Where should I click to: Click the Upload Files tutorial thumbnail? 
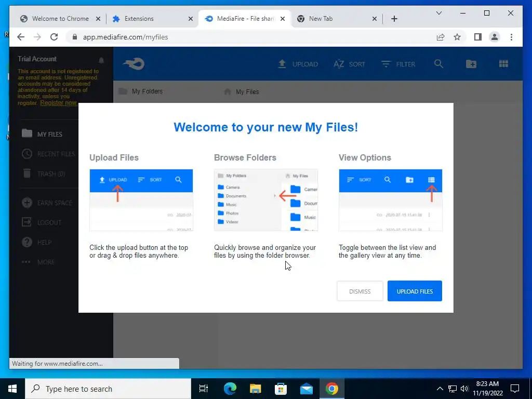point(141,200)
